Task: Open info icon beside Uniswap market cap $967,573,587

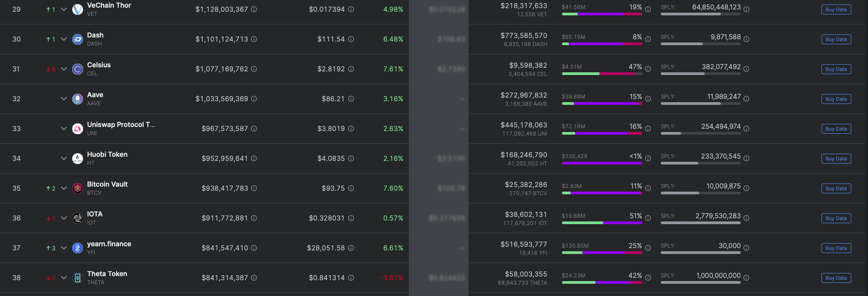Action: (254, 129)
